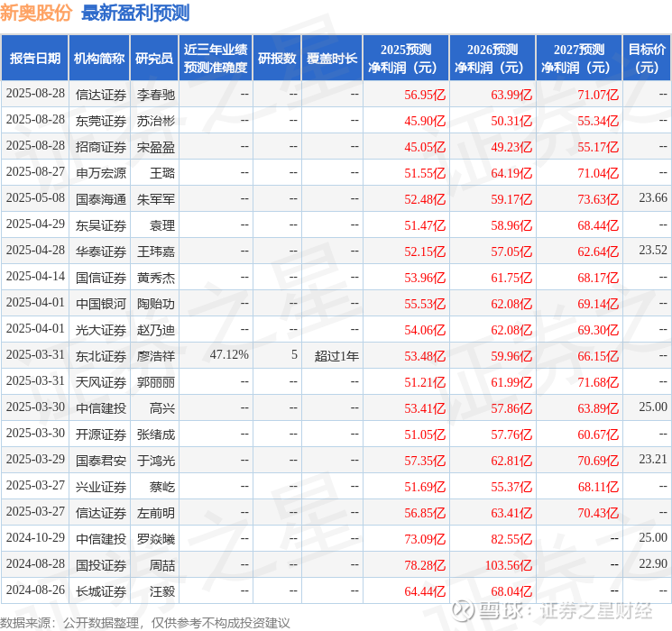
Task: Select the 研究员 column header
Action: point(154,59)
